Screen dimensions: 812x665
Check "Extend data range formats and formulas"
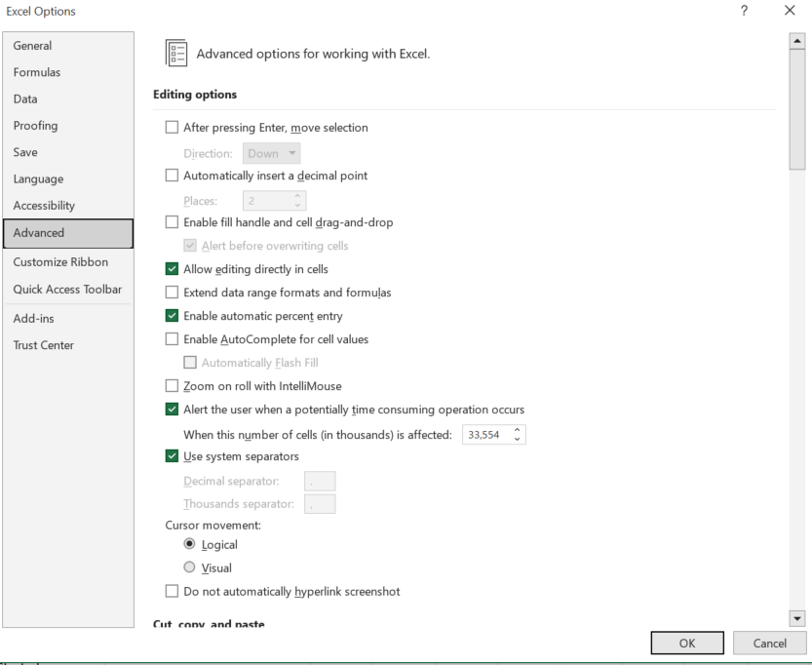click(x=172, y=292)
